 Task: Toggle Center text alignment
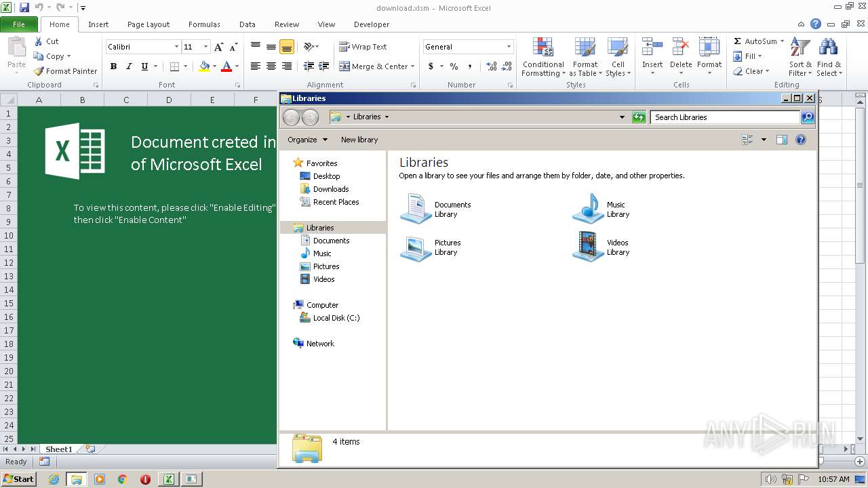coord(271,66)
